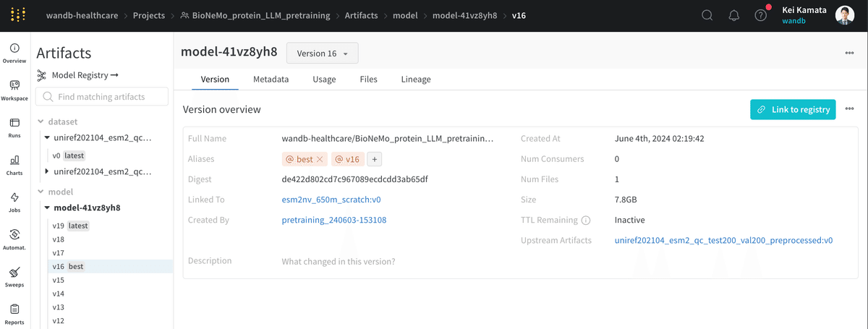
Task: Open esm2nv_650m_scratch:v0 link
Action: coord(331,200)
